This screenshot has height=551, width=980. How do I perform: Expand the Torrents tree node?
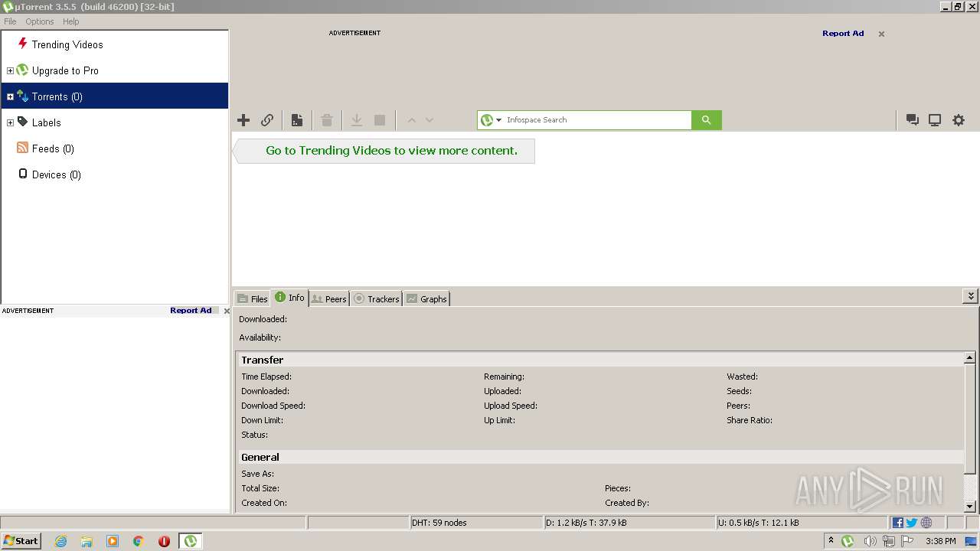[x=10, y=96]
